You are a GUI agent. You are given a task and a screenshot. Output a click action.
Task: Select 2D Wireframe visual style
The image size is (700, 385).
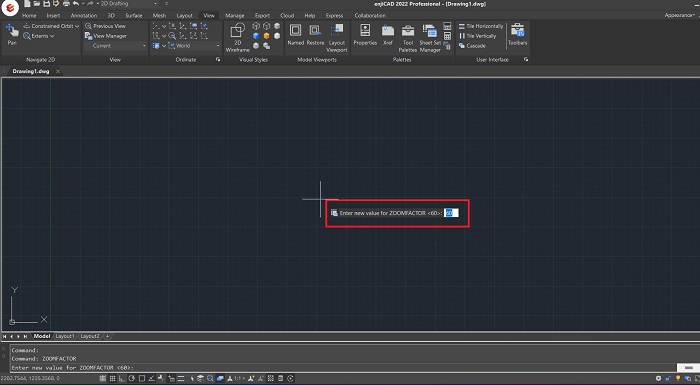[x=238, y=38]
